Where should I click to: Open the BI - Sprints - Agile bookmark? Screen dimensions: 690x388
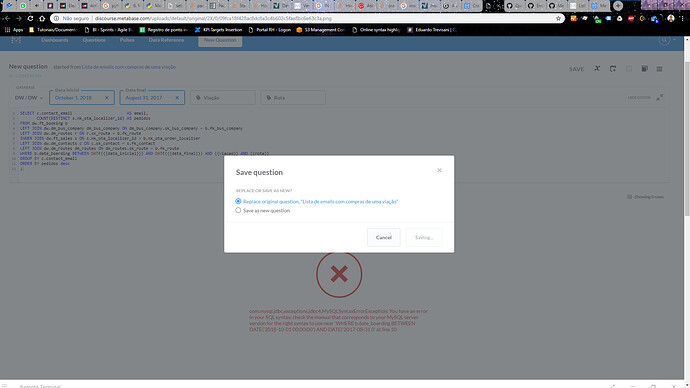pyautogui.click(x=108, y=30)
